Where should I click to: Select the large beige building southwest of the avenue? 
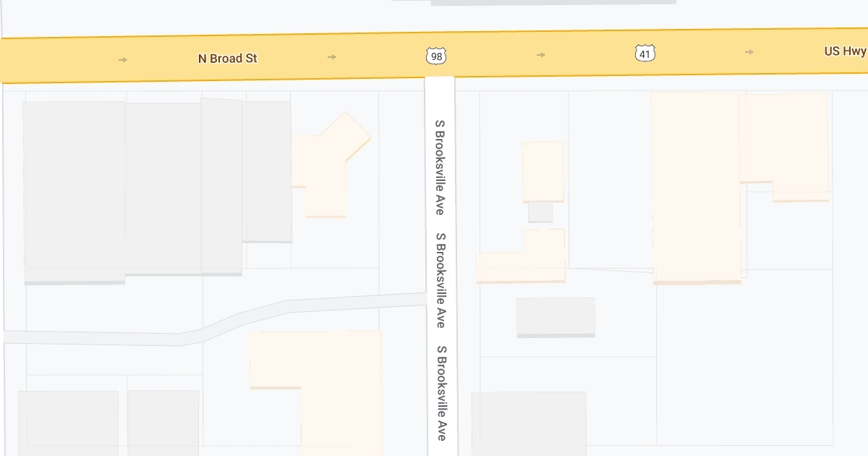click(325, 384)
